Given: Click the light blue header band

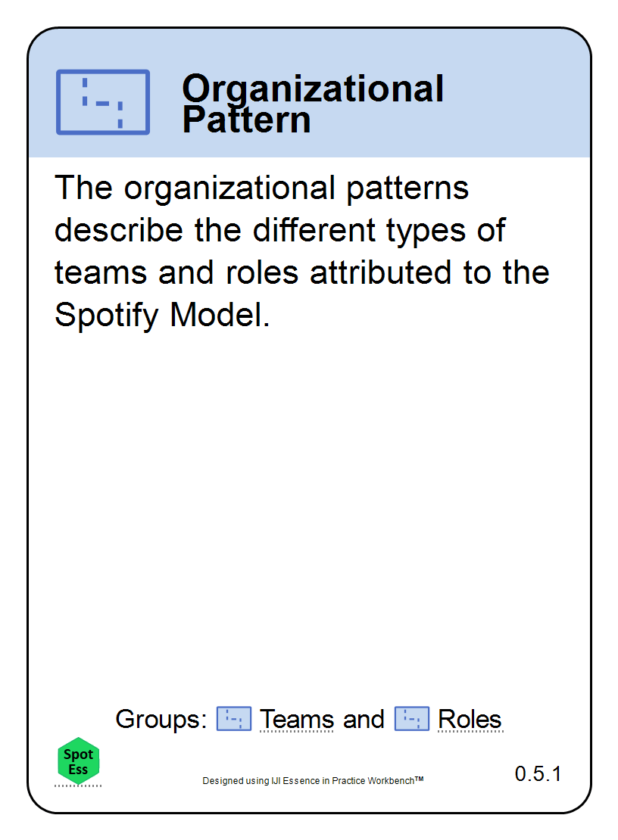Looking at the screenshot, I should click(x=309, y=93).
